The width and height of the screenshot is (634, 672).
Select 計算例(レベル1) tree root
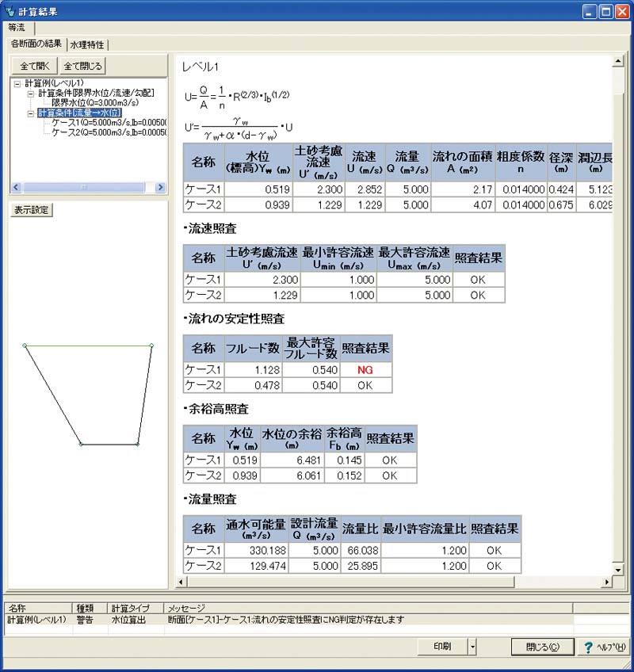point(54,83)
